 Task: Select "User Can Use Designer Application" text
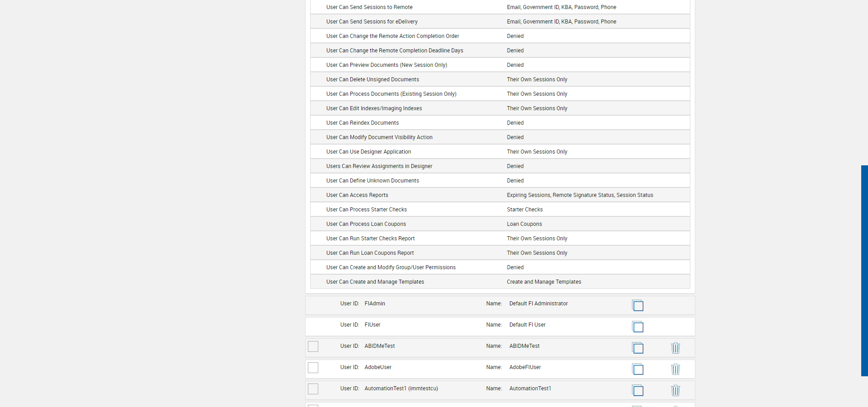coord(368,152)
